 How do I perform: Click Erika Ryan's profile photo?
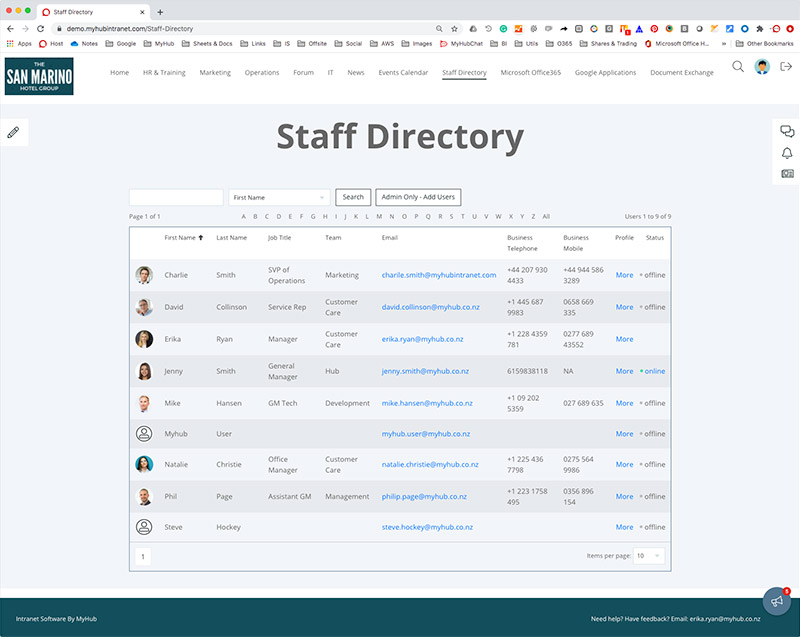(144, 339)
